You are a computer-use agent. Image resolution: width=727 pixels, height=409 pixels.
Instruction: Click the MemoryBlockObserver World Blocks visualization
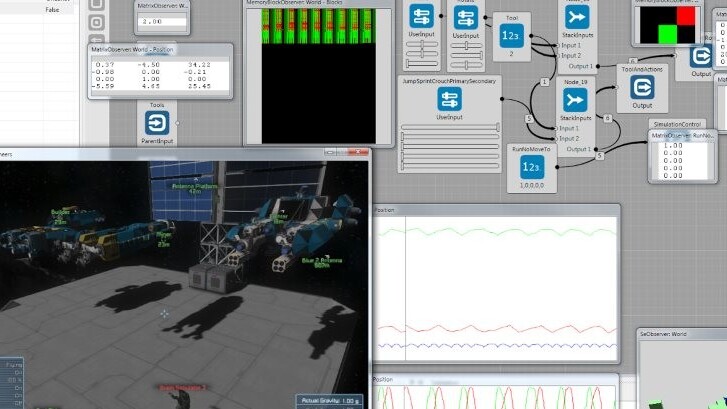[x=309, y=75]
